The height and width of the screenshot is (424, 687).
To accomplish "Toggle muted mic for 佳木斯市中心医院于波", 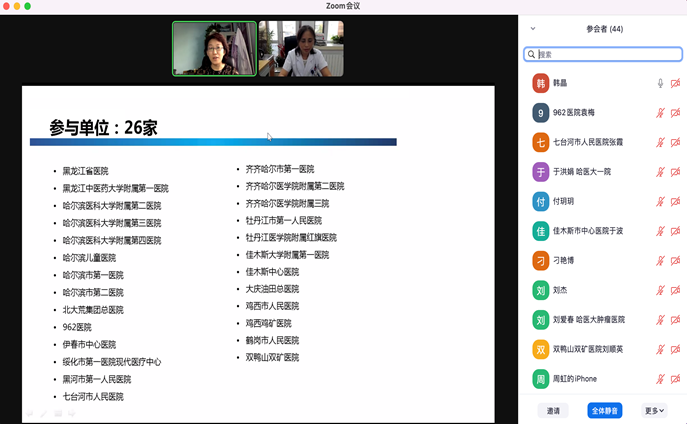I will (x=660, y=231).
